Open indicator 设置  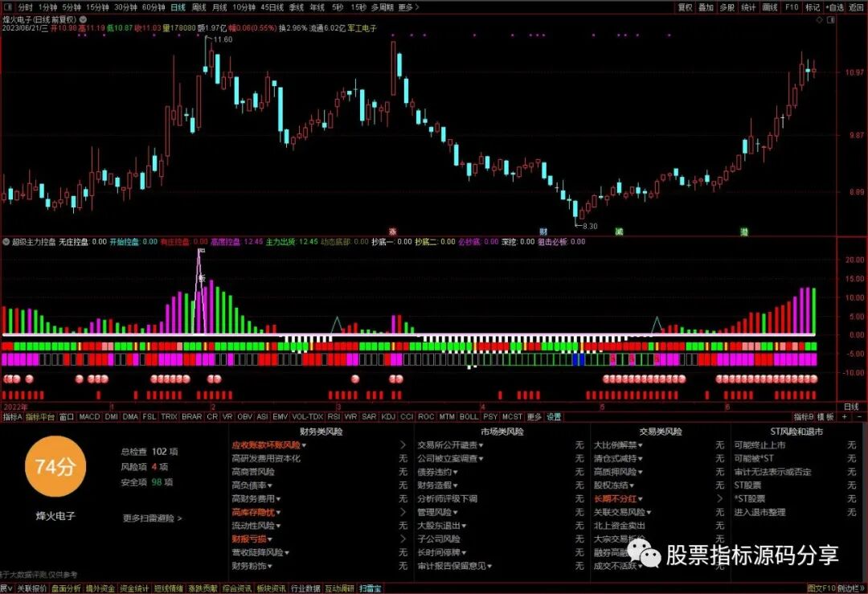(x=554, y=416)
